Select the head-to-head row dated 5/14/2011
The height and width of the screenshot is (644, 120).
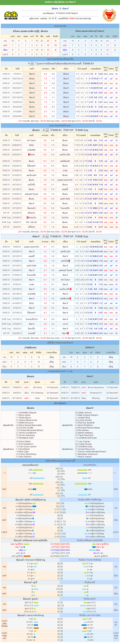60,93
